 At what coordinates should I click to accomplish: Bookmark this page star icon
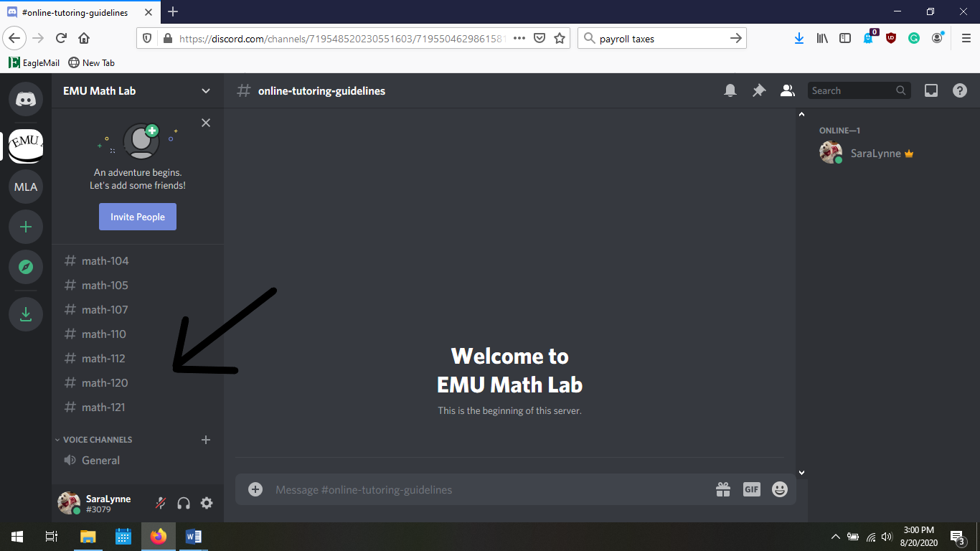[560, 39]
